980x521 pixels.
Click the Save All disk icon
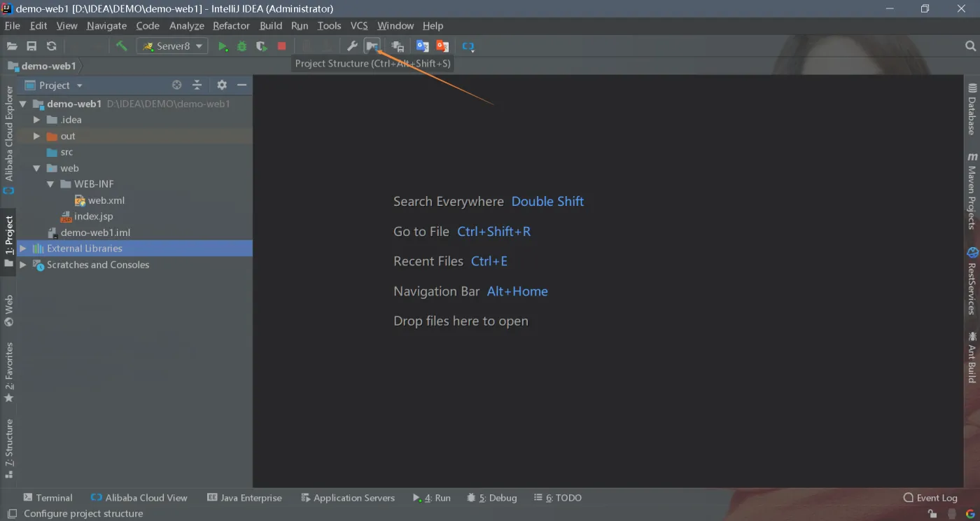pos(31,46)
